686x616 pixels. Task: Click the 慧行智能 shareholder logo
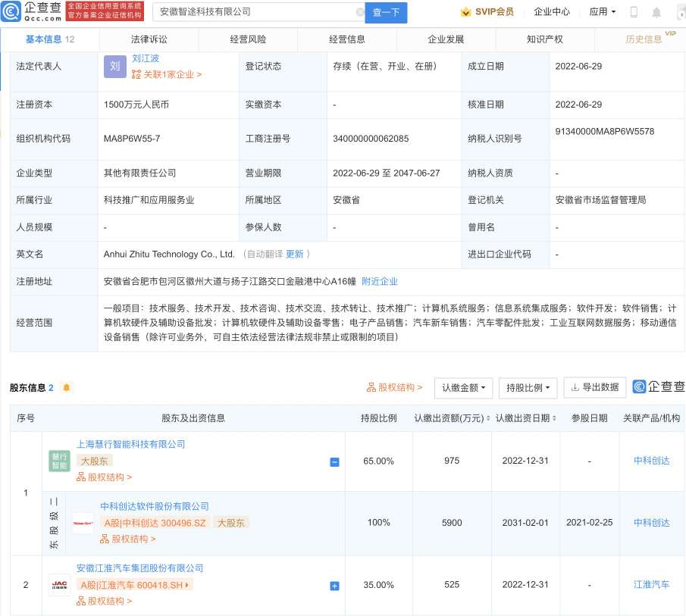click(x=59, y=461)
